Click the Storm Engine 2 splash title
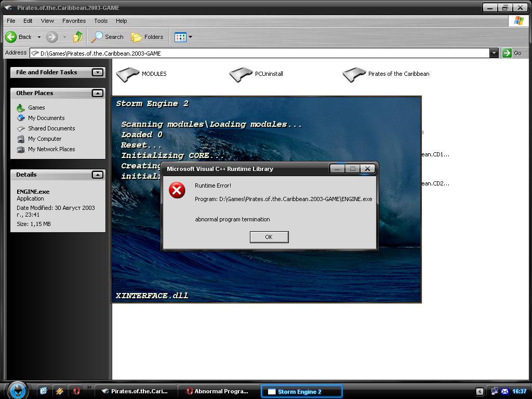This screenshot has width=532, height=399. coord(152,103)
